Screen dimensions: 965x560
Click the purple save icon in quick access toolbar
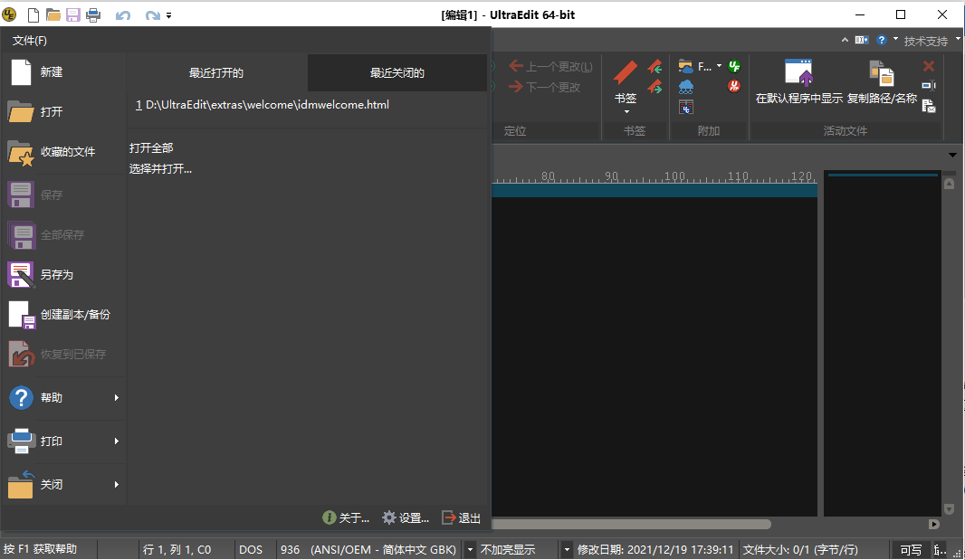point(73,14)
